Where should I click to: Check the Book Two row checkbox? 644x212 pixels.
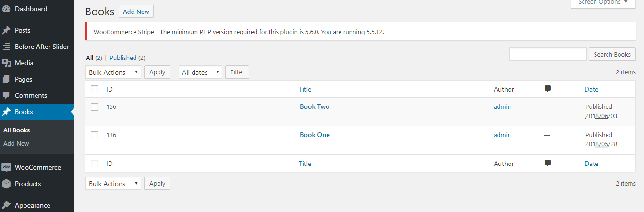pyautogui.click(x=95, y=107)
